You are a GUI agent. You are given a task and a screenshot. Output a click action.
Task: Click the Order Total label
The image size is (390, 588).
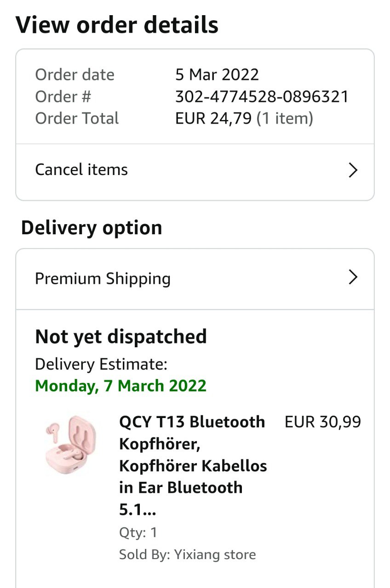point(77,119)
